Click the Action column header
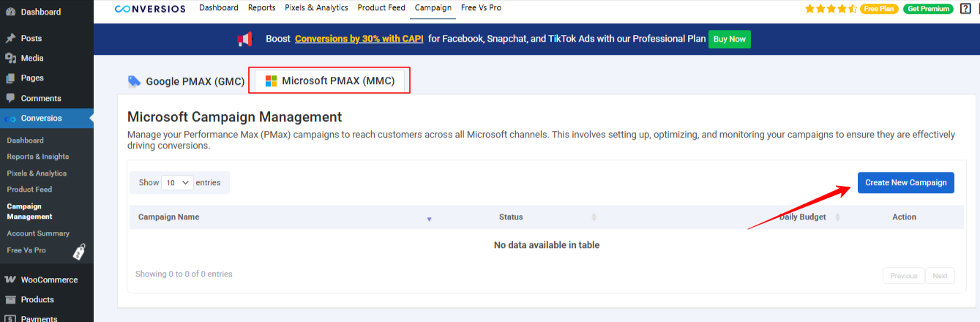 [x=904, y=217]
